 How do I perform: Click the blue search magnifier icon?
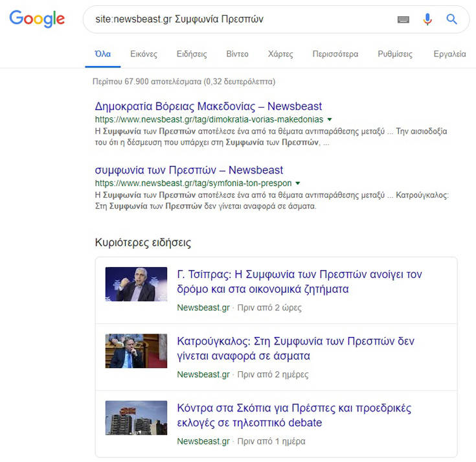(x=452, y=19)
